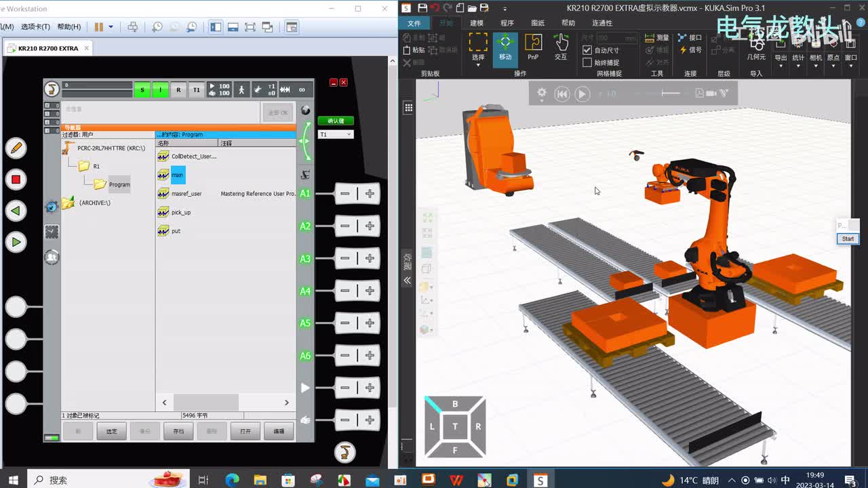Select pick_up program in file list
The width and height of the screenshot is (868, 488).
(180, 212)
